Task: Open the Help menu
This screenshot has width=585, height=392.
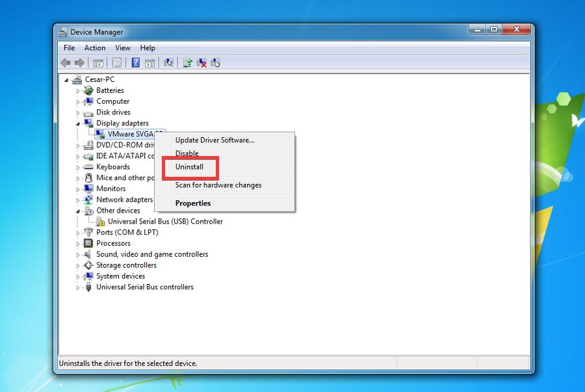Action: 148,47
